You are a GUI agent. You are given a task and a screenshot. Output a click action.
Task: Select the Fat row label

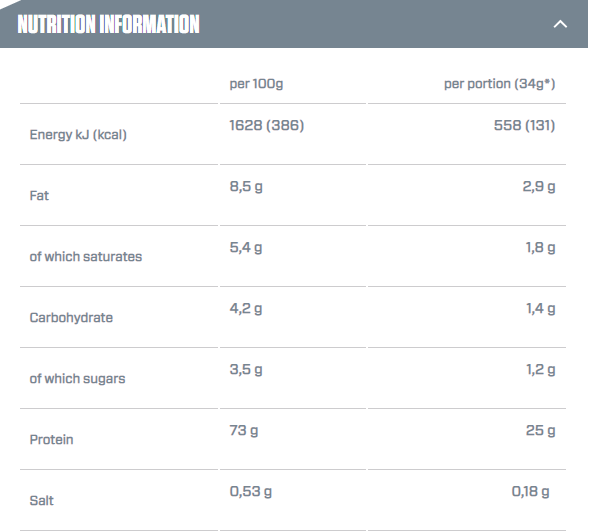click(x=39, y=196)
